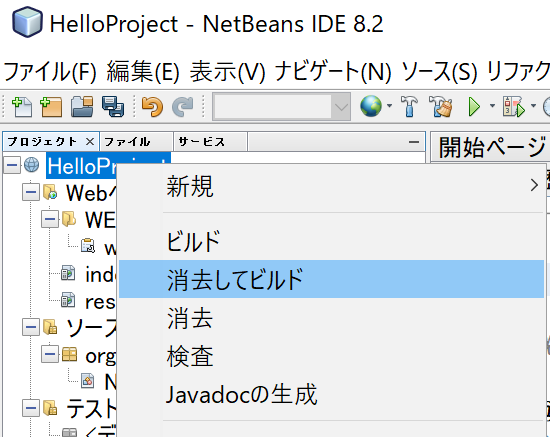Screen dimensions: 550x437
Task: Click the Redo arrow icon
Action: click(182, 107)
